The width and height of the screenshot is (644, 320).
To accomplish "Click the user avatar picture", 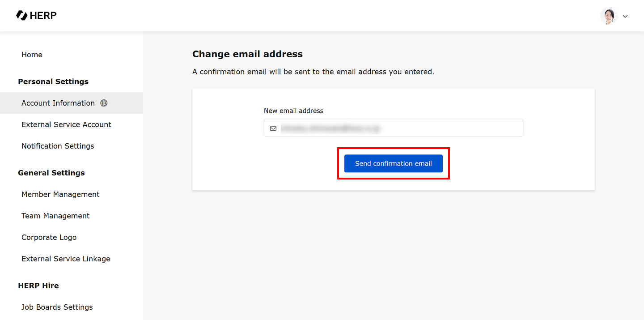I will tap(608, 16).
